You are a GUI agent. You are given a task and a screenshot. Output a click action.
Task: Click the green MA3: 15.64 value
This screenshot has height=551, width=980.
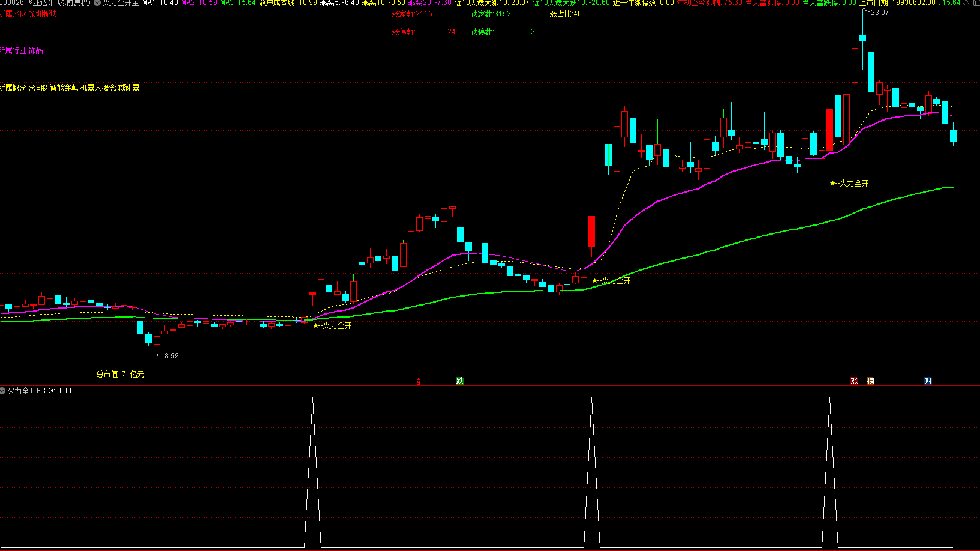[x=238, y=2]
